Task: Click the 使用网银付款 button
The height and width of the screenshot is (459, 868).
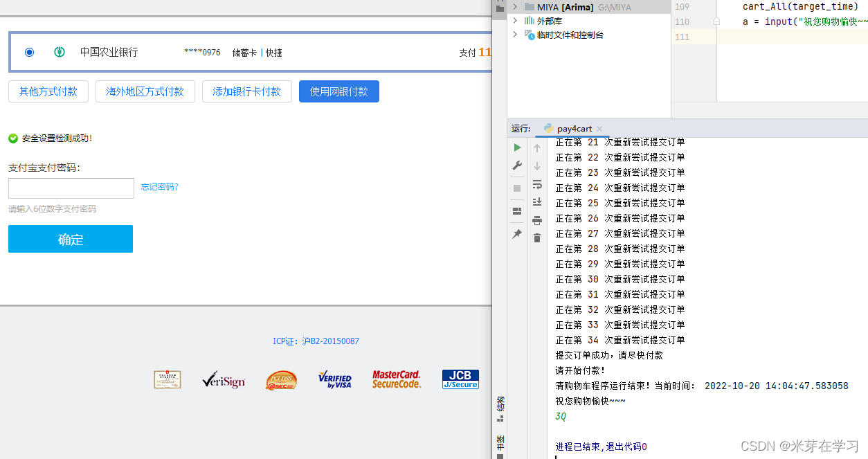Action: 339,91
